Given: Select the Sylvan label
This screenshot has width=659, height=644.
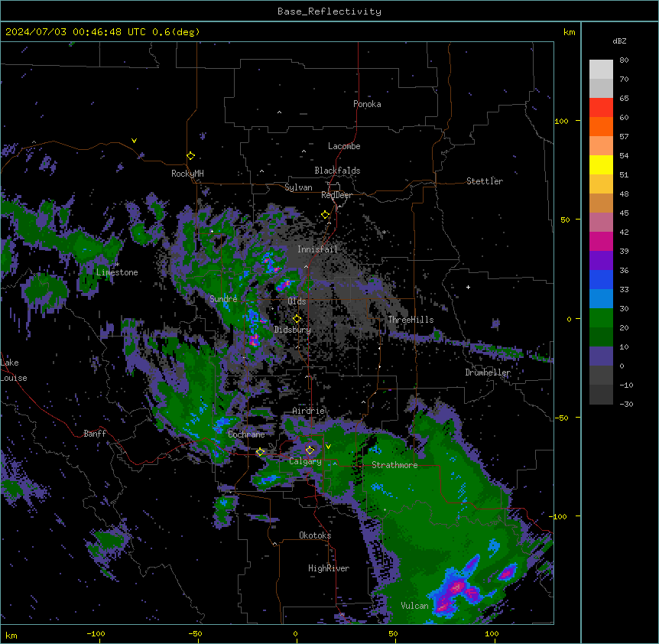Looking at the screenshot, I should (298, 187).
